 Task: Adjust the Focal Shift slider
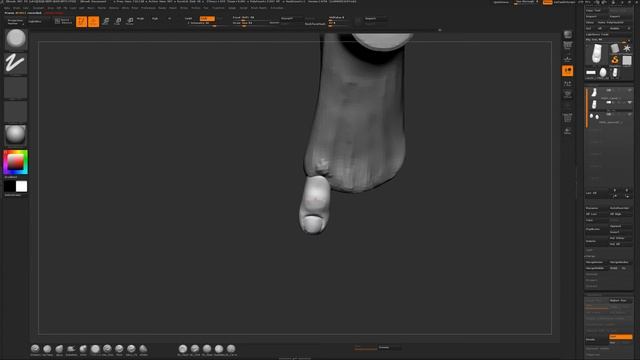pos(250,18)
